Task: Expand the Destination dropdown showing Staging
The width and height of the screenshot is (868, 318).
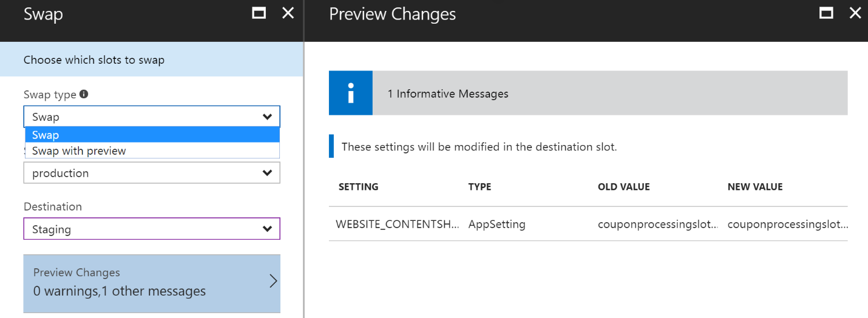Action: pos(152,229)
